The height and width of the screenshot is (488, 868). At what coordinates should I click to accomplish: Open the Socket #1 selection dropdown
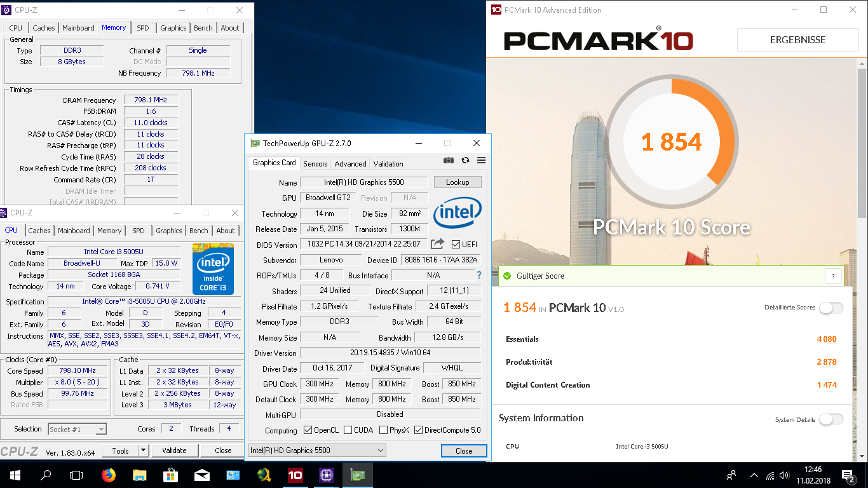78,430
